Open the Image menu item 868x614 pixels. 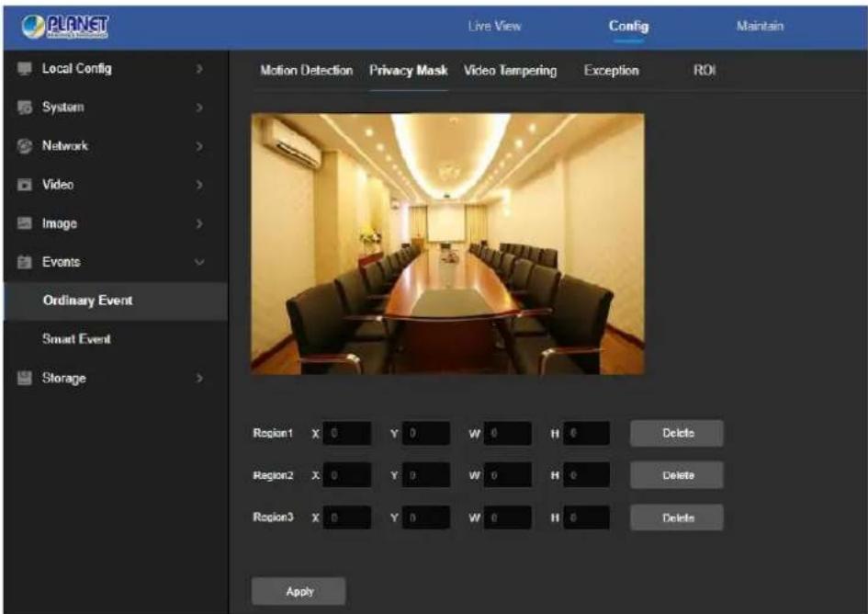116,223
